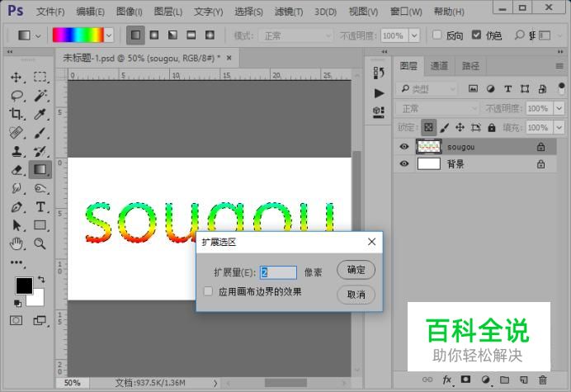Screen dimensions: 571x392
Task: Open the gradient mode dropdown
Action: (x=296, y=35)
